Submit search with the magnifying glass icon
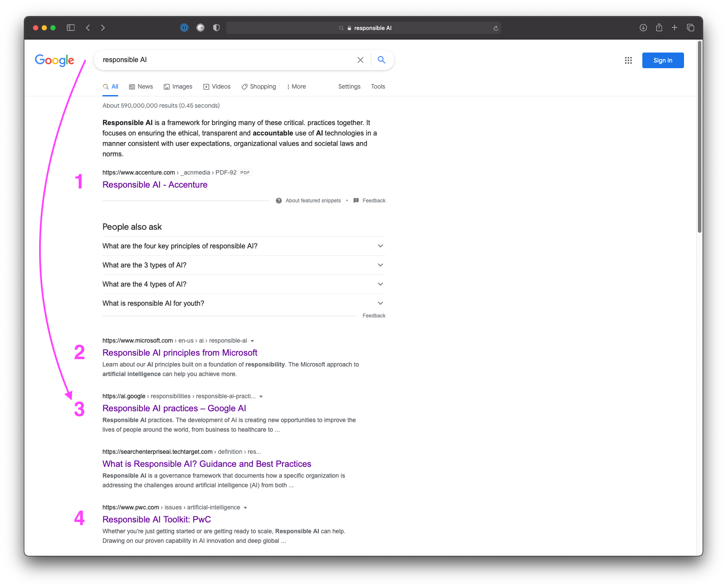This screenshot has height=588, width=727. point(381,60)
